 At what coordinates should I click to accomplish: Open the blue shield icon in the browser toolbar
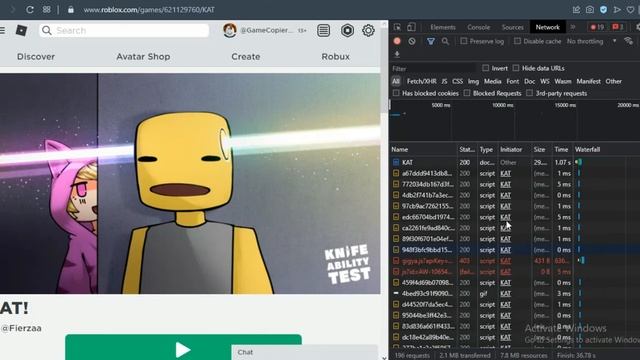pos(603,9)
